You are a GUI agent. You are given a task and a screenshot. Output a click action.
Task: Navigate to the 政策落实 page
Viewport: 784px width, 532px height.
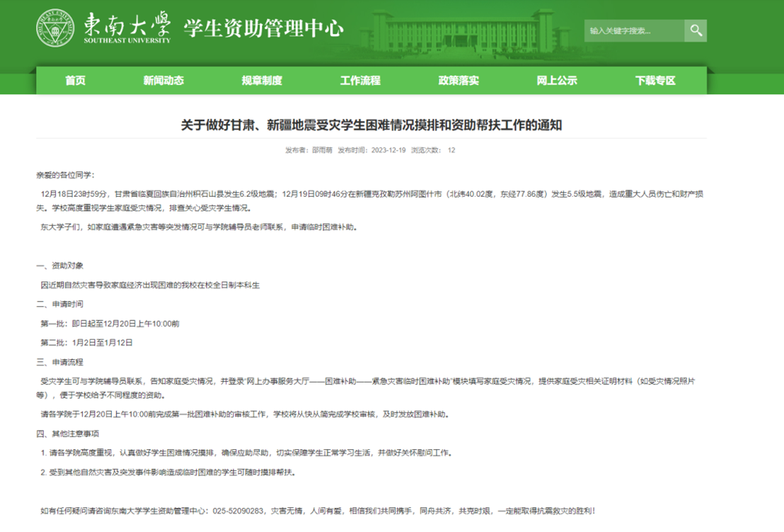(459, 81)
